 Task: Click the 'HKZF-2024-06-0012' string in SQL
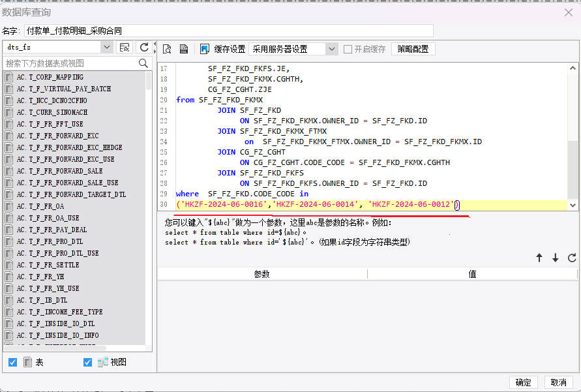pos(411,204)
